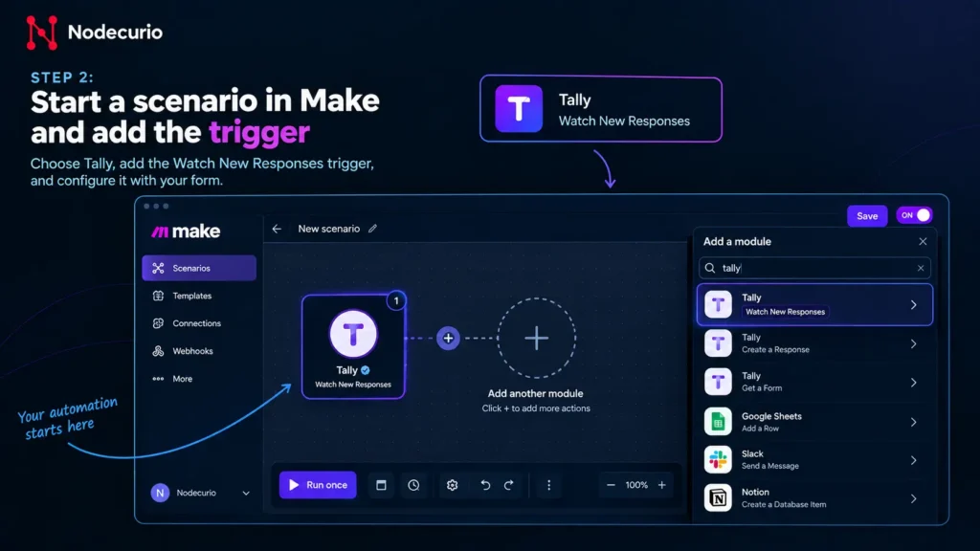Screen dimensions: 980x551
Task: Click the dashed circle to add another module
Action: [x=536, y=338]
